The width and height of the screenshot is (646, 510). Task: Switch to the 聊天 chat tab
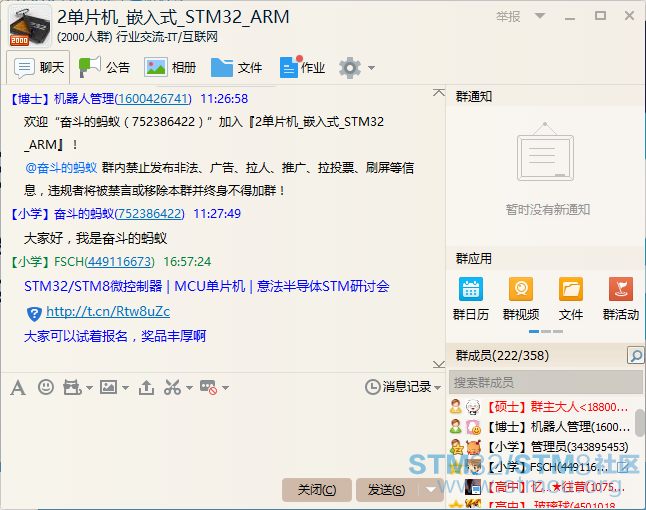[38, 67]
